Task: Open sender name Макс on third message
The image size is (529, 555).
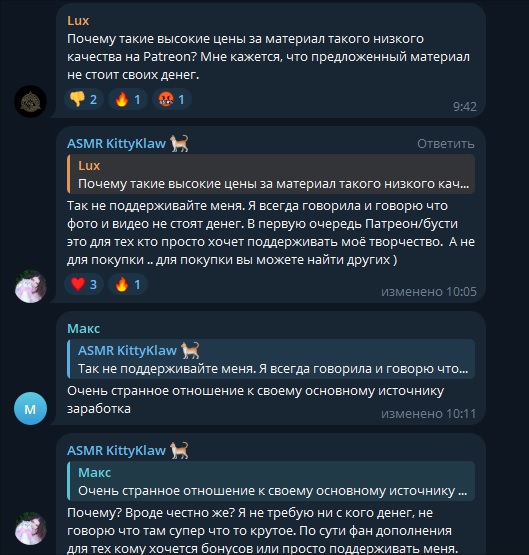Action: (x=84, y=328)
